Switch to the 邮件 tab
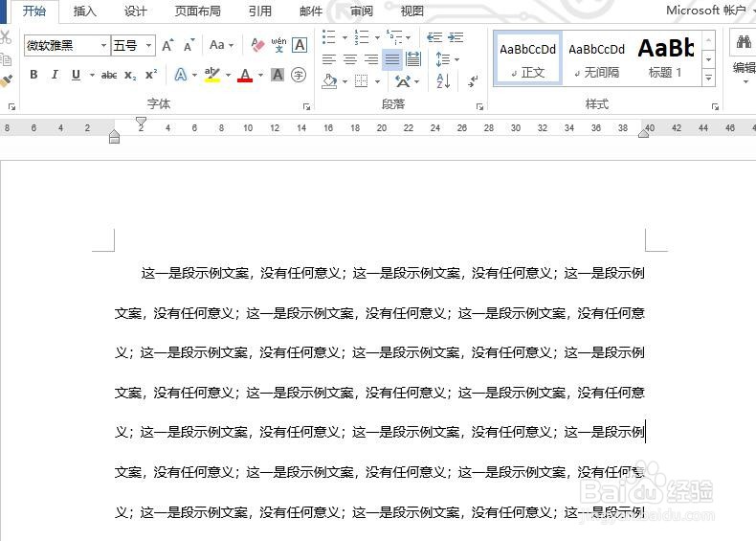The image size is (756, 541). coord(311,11)
